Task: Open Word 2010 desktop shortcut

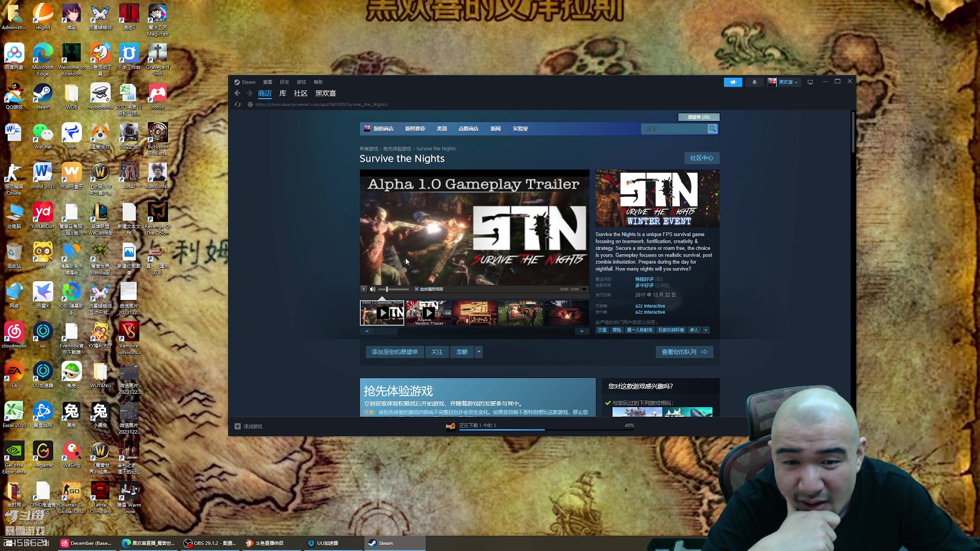Action: pos(43,176)
